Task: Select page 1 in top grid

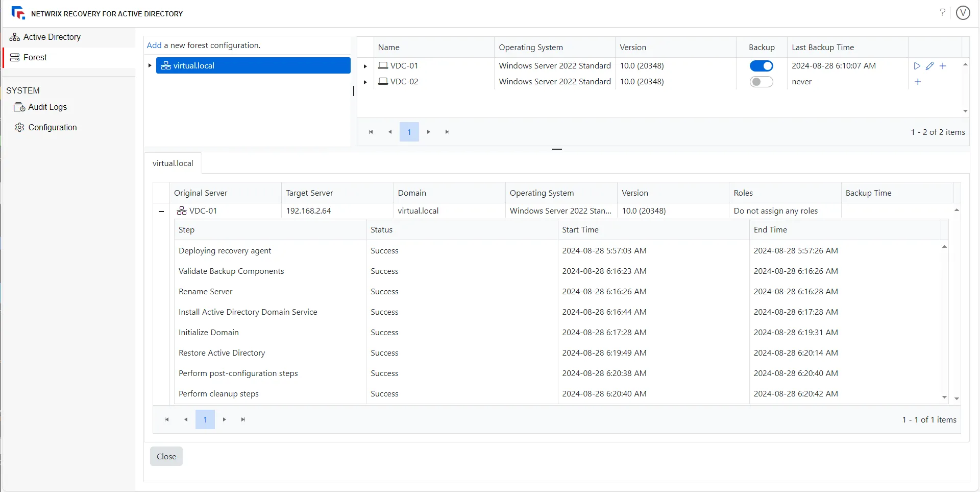Action: [409, 132]
